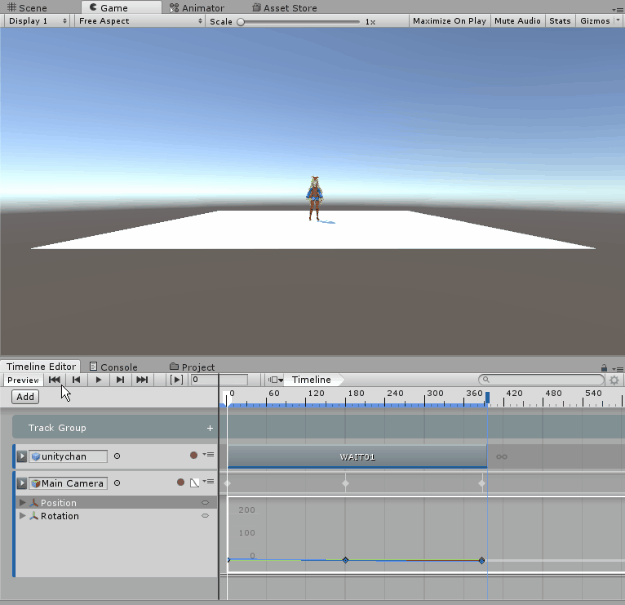This screenshot has height=605, width=625.
Task: Adjust the Scale slider handle
Action: tap(241, 22)
